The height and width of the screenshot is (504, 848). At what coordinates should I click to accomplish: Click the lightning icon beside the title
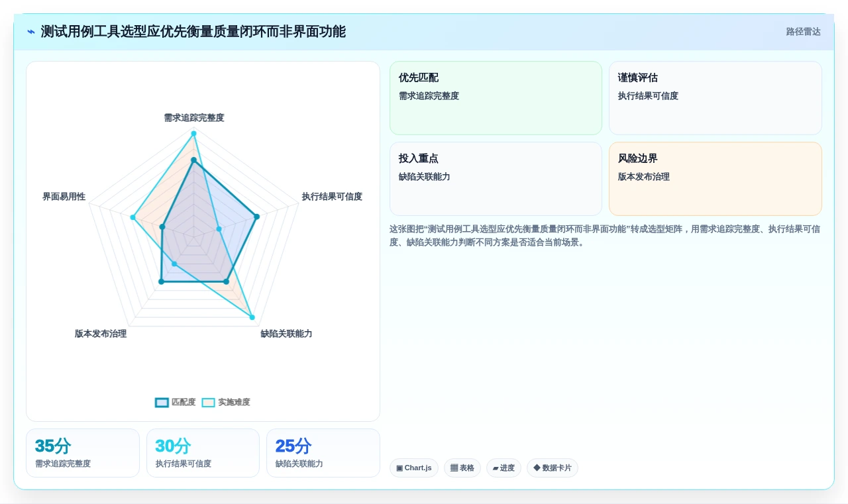coord(31,32)
